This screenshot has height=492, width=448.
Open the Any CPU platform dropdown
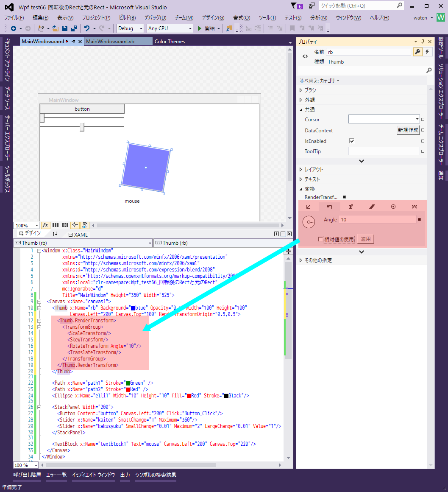(170, 28)
